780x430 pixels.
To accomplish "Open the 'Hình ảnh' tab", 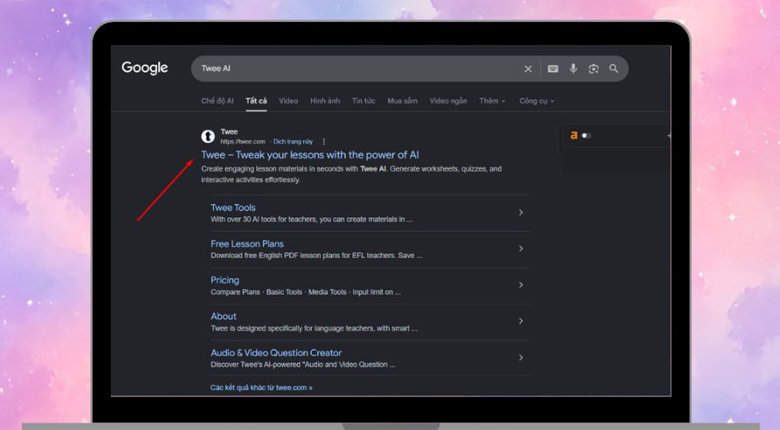I will (325, 101).
